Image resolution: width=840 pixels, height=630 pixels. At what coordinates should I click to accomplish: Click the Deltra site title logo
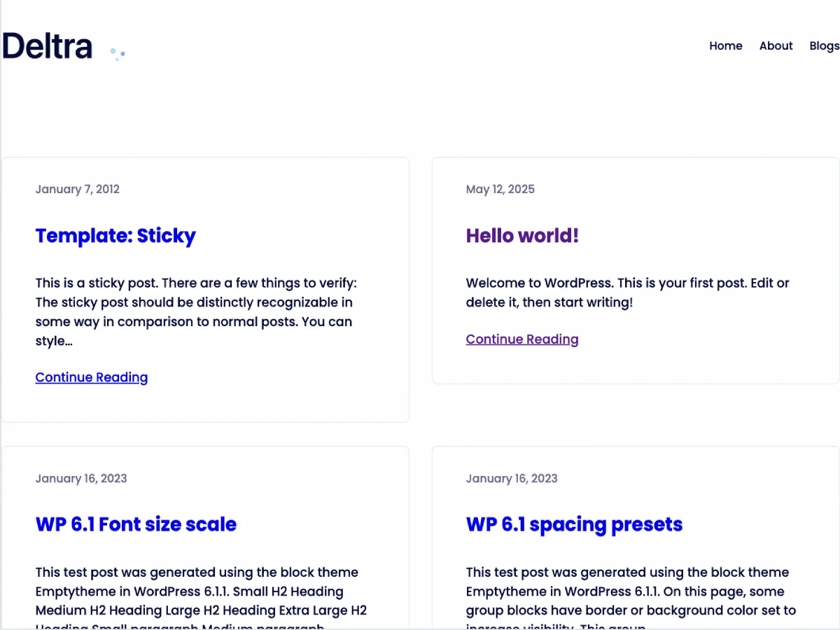point(48,46)
